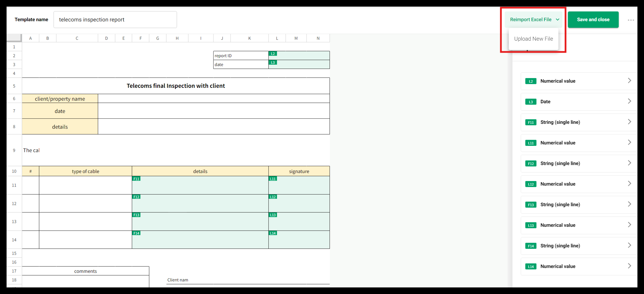644x294 pixels.
Task: Click the three-dot more options icon
Action: click(631, 20)
